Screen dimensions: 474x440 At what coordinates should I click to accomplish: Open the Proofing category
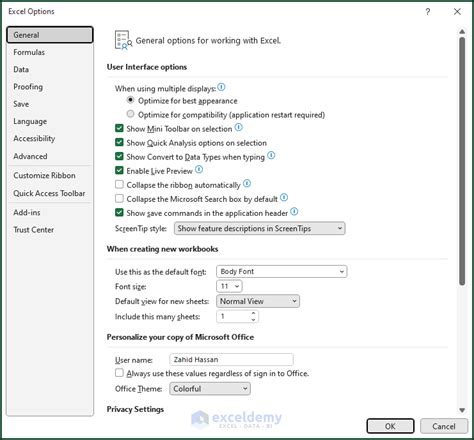click(50, 87)
